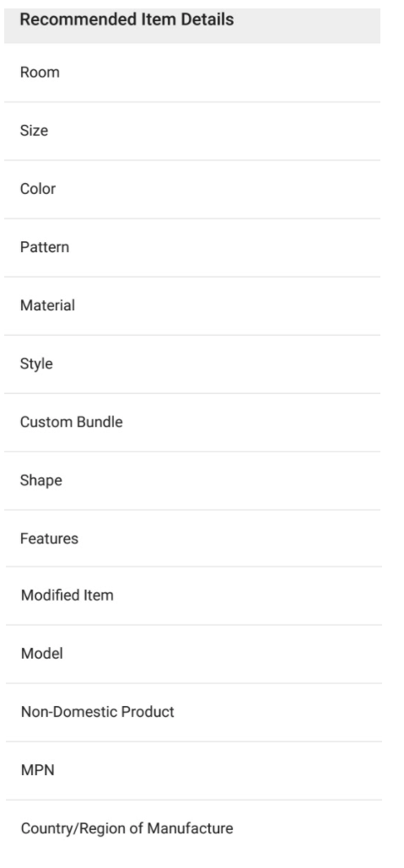Choose the Non-Domestic Product row
The height and width of the screenshot is (868, 404).
click(x=194, y=713)
